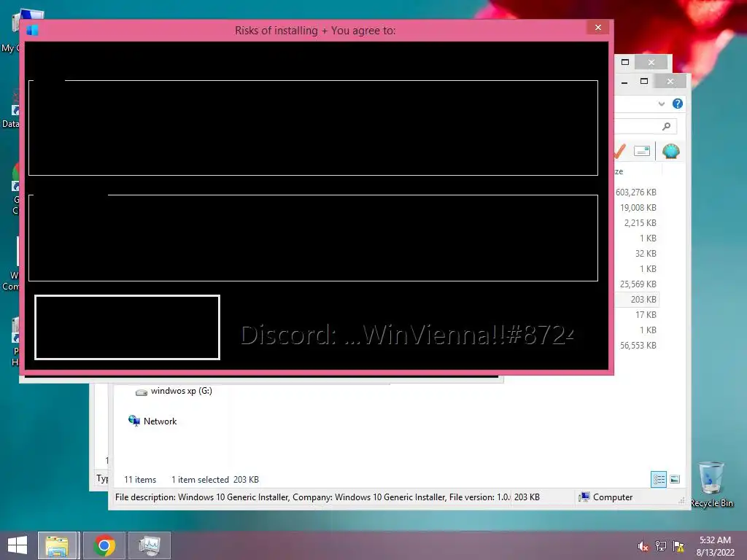Maximize the rear Explorer window

coord(625,63)
